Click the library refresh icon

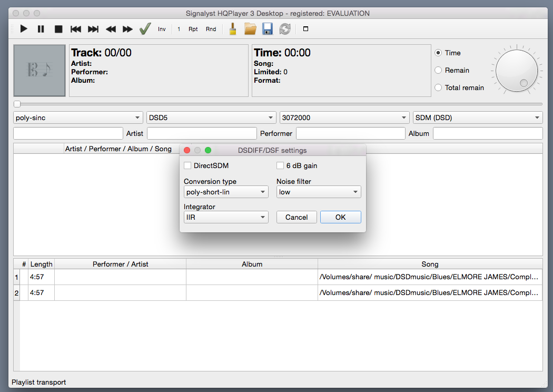click(285, 29)
